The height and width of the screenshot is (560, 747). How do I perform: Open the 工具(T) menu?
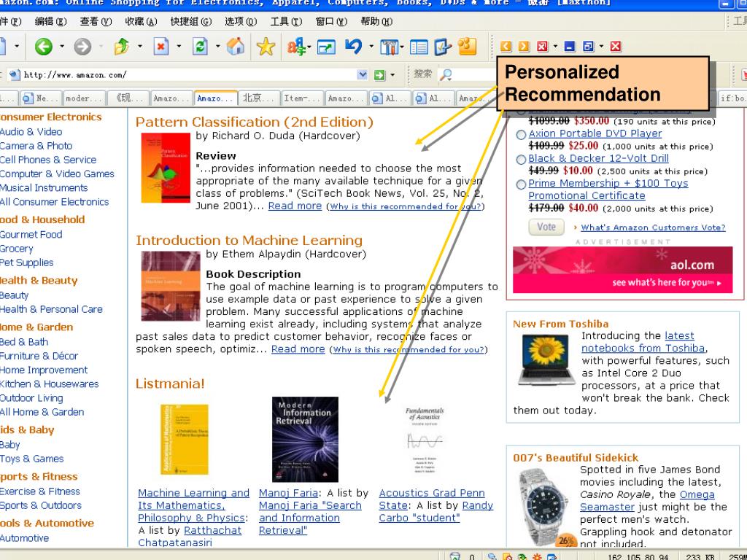pos(286,21)
